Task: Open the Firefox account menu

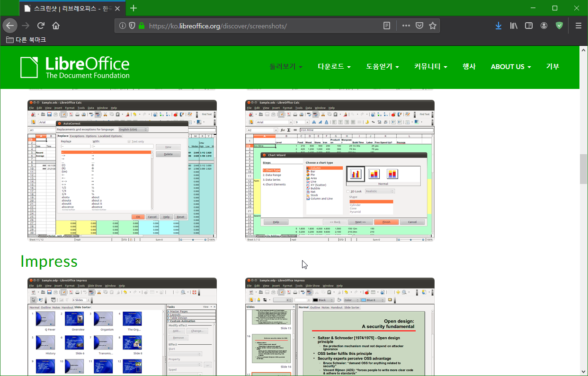Action: click(544, 26)
